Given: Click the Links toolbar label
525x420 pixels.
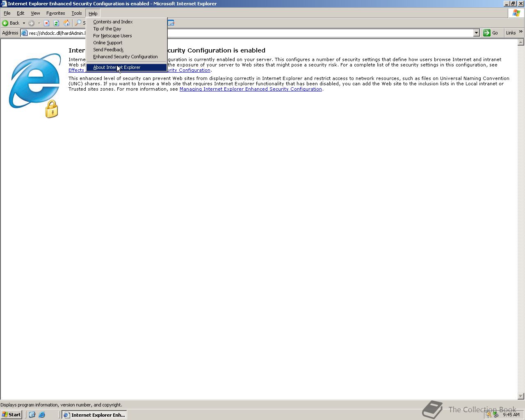Looking at the screenshot, I should (x=511, y=33).
